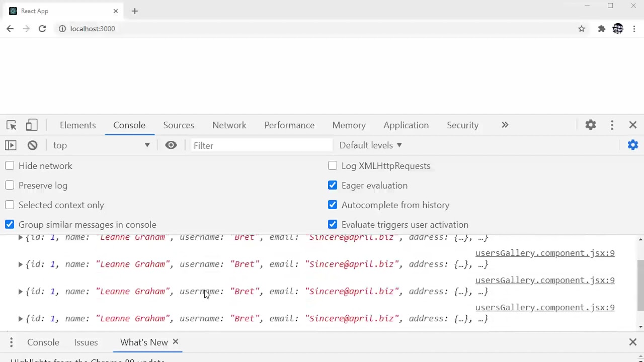Viewport: 644px width, 362px height.
Task: Click in the console Filter field
Action: (261, 145)
